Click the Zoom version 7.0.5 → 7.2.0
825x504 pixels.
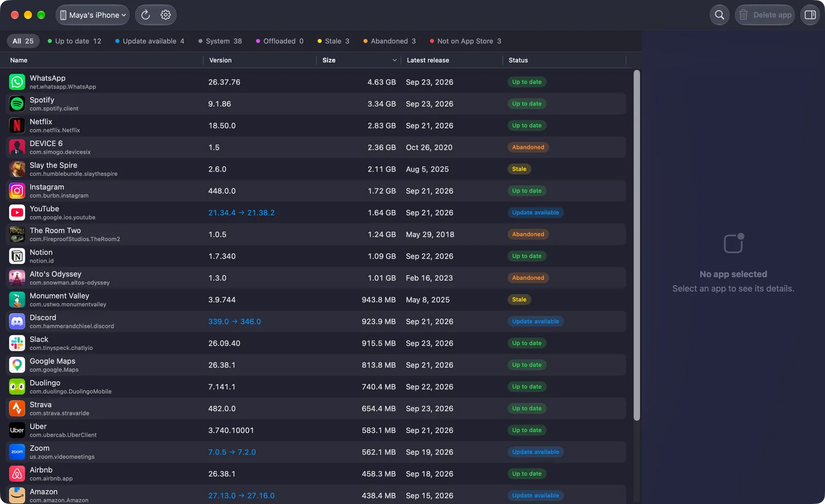(x=232, y=452)
